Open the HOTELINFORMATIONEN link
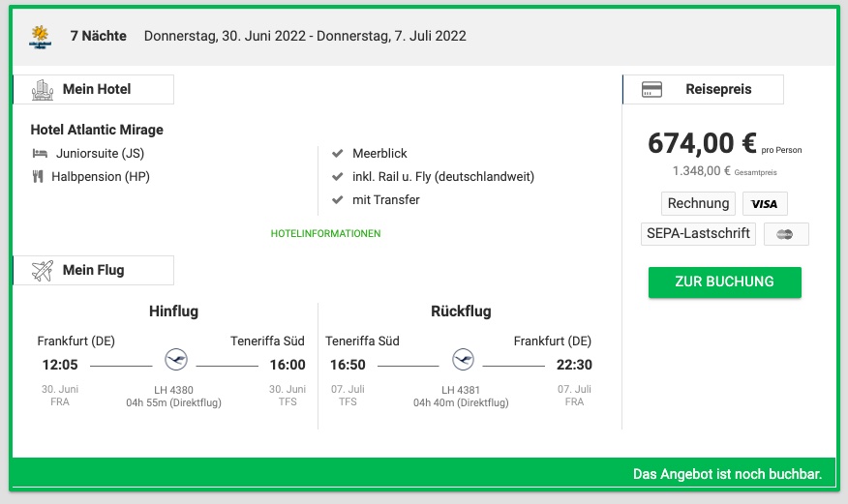The width and height of the screenshot is (848, 504). click(325, 233)
